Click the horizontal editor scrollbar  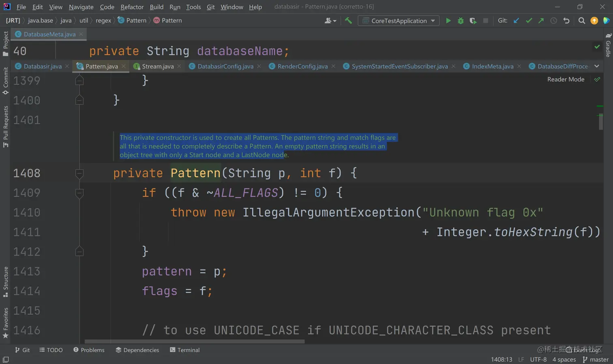point(195,341)
